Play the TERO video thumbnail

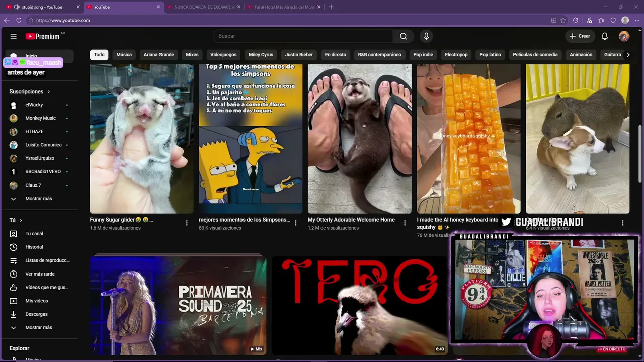pyautogui.click(x=360, y=306)
